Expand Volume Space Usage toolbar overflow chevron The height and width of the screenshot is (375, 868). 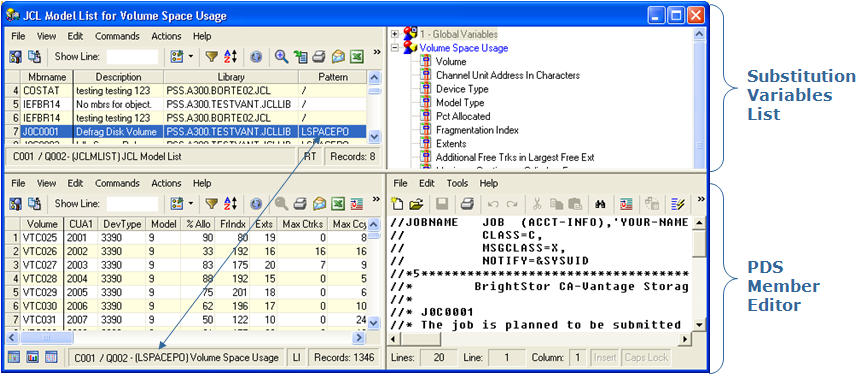pyautogui.click(x=376, y=199)
